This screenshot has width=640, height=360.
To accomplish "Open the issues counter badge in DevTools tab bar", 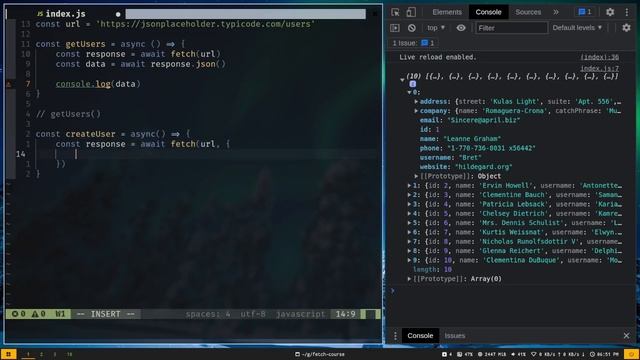I will [585, 12].
